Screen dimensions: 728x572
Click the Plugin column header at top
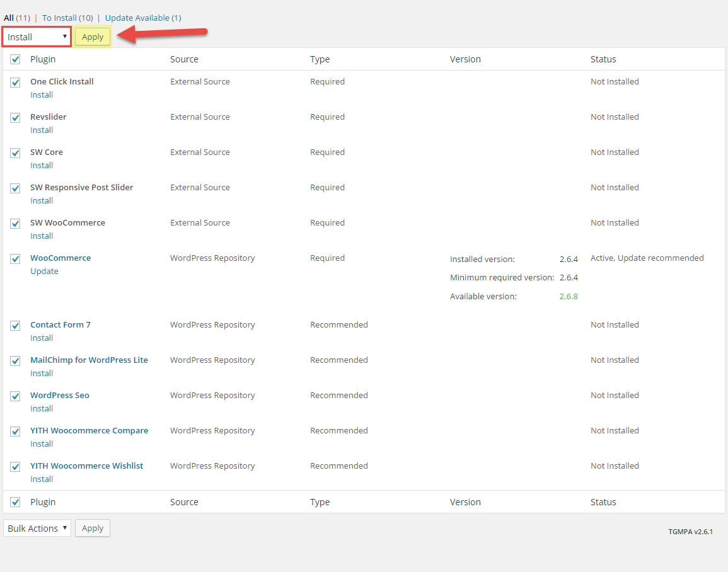pos(43,59)
